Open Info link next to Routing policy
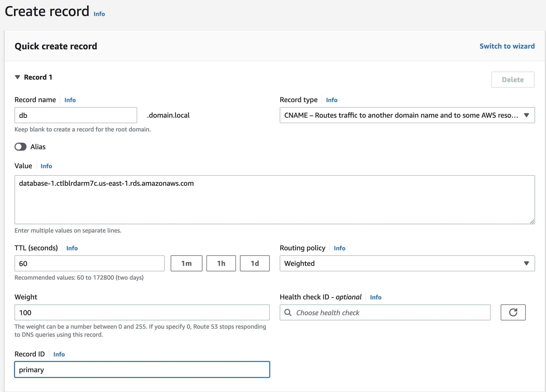Screen dimensions: 546x392 [339, 248]
